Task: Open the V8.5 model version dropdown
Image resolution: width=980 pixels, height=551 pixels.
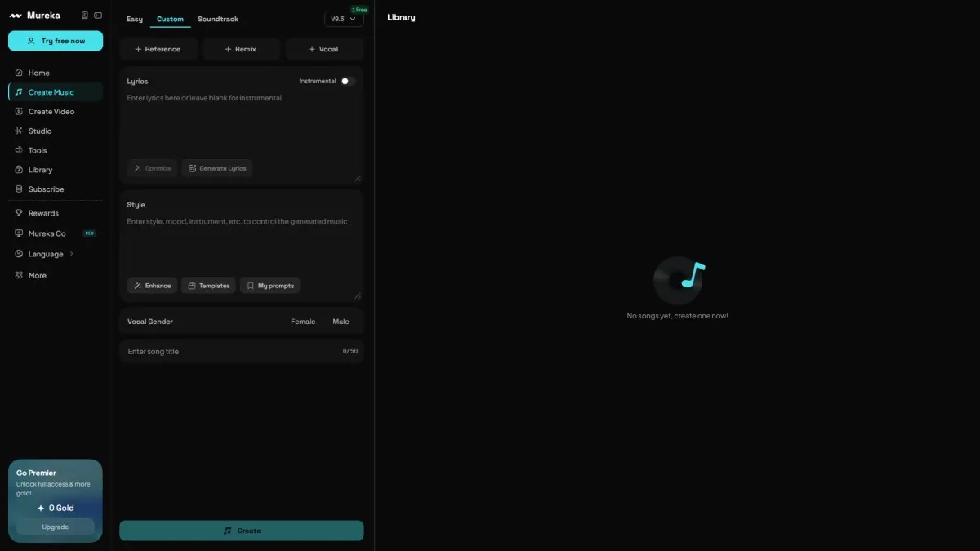Action: pyautogui.click(x=344, y=19)
